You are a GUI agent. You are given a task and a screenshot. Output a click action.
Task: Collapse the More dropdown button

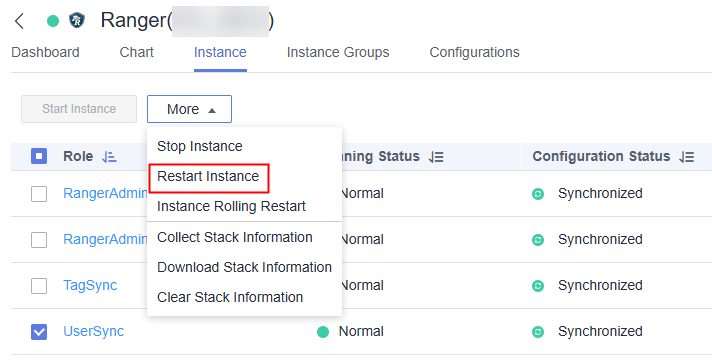coord(189,109)
